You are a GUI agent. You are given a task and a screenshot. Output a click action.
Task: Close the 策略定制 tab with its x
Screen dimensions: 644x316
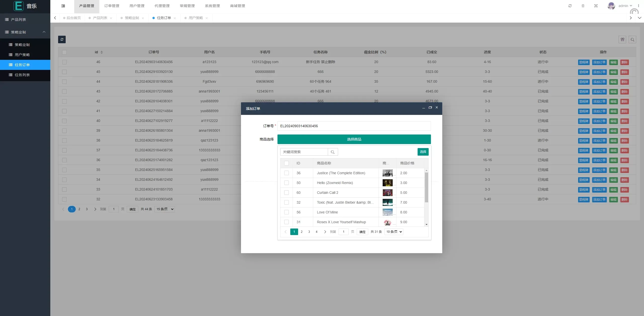click(143, 18)
